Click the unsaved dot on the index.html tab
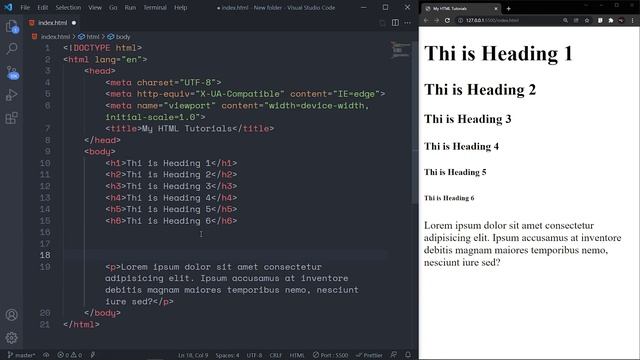The width and height of the screenshot is (640, 360). [x=74, y=23]
